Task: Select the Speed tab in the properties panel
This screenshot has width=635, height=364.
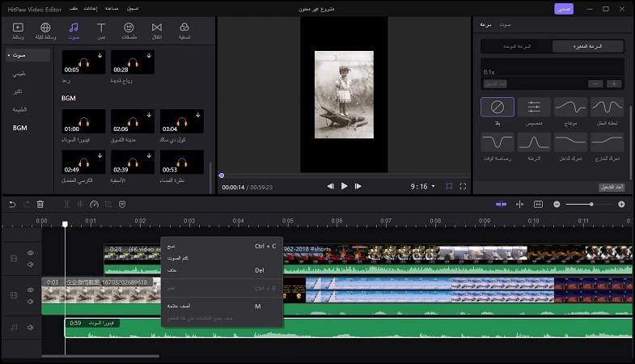Action: [x=485, y=25]
